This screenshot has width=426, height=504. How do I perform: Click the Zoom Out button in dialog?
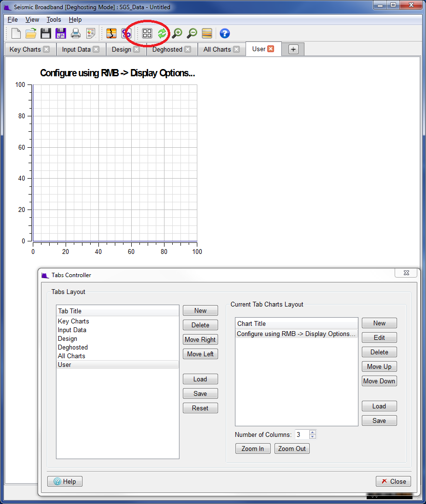point(292,448)
